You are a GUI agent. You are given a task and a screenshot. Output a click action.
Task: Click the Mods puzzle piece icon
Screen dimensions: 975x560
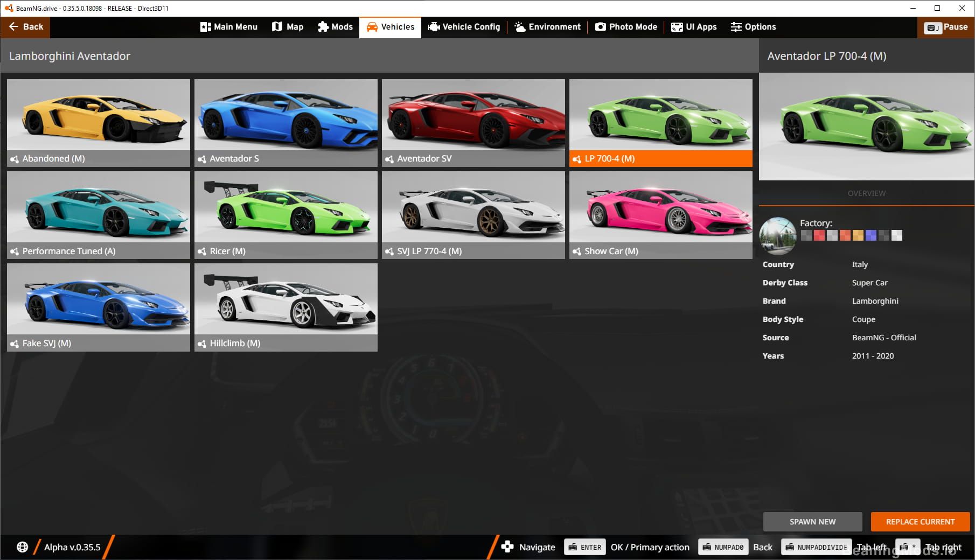[323, 26]
